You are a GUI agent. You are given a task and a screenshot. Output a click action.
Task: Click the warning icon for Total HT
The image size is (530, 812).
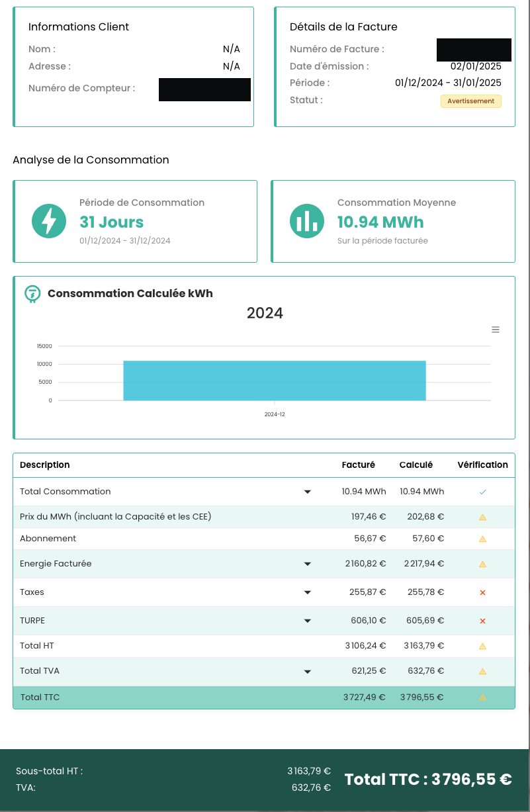point(482,646)
